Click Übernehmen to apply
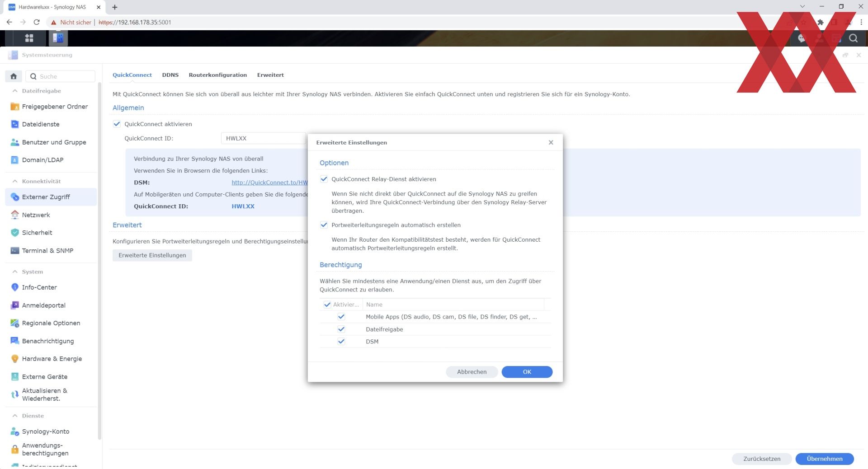Image resolution: width=868 pixels, height=469 pixels. (825, 459)
